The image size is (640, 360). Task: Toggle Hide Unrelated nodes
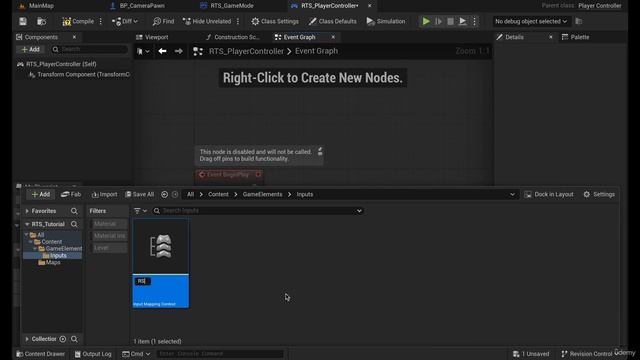(x=207, y=21)
